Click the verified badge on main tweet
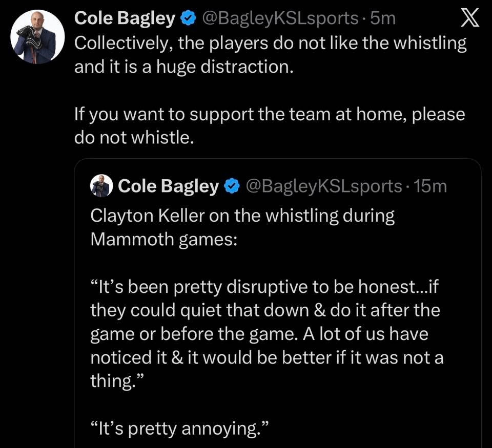492x448 pixels. click(189, 19)
